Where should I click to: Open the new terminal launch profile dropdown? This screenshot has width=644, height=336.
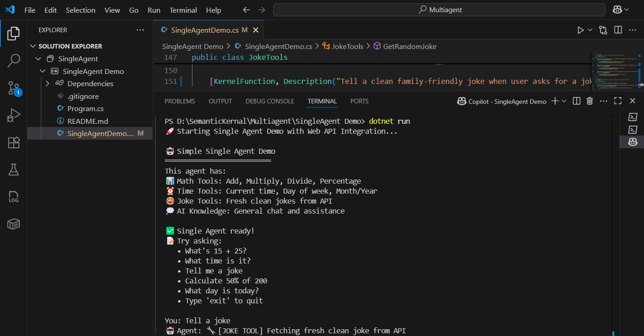(x=564, y=101)
